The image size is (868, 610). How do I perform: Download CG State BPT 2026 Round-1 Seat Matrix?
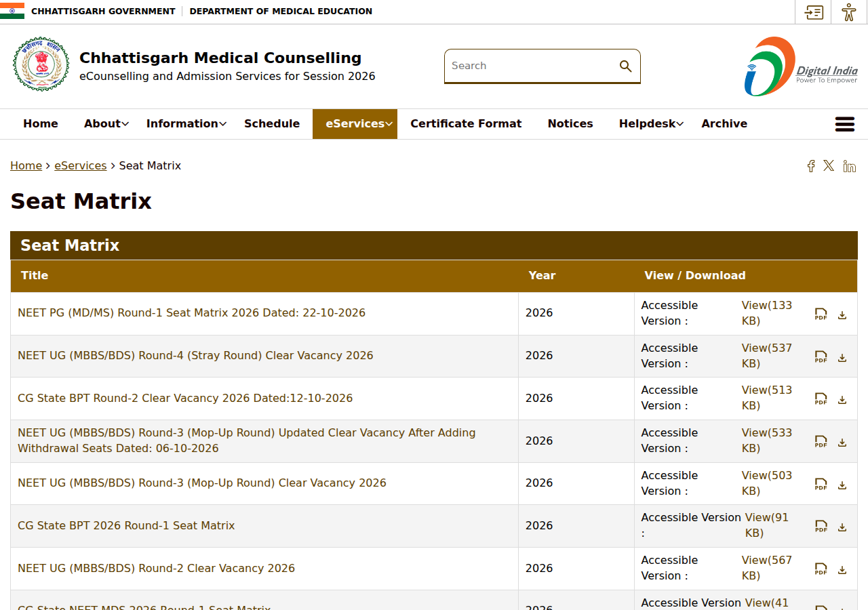pos(842,527)
